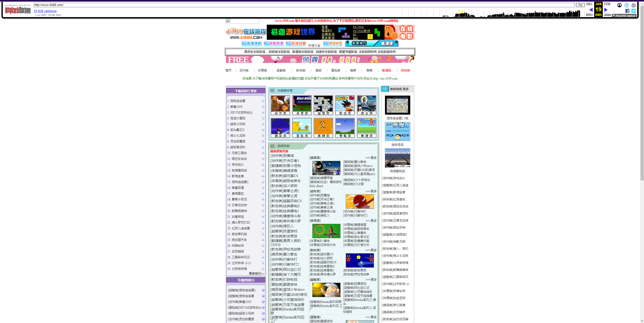Screen dimensions: 644x323
Task: Click 更多 in the 下载总排行 header
Action: click(254, 91)
